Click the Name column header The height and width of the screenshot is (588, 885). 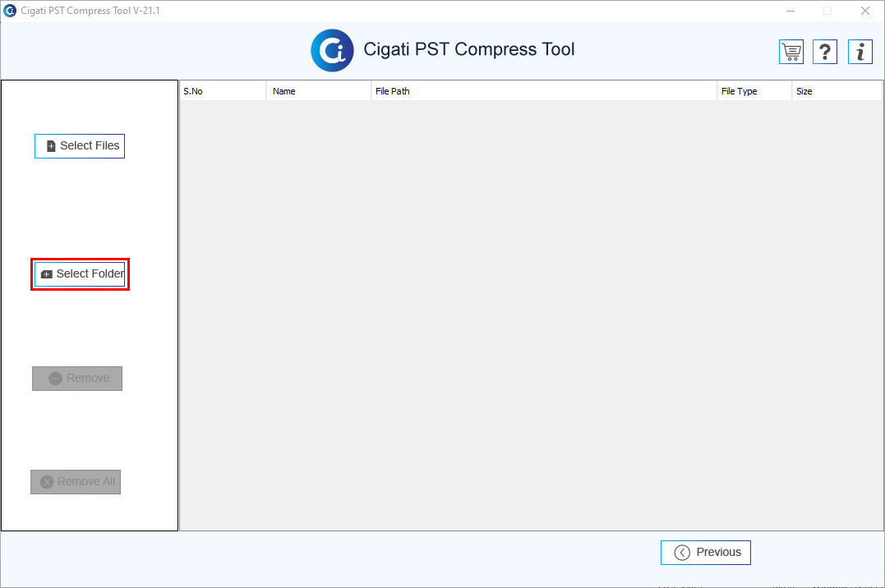coord(319,91)
